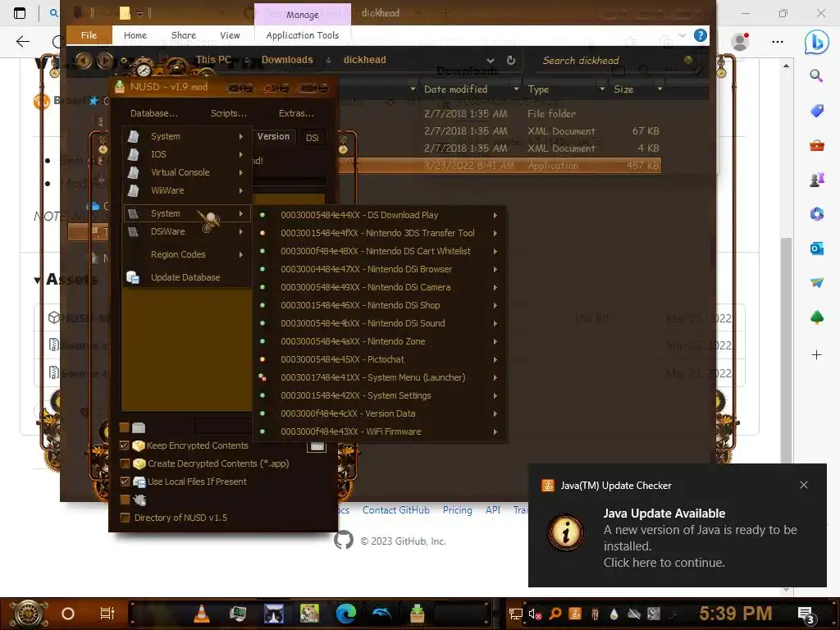Open the Type column dropdown arrow
Viewport: 840px width, 630px height.
click(x=602, y=89)
